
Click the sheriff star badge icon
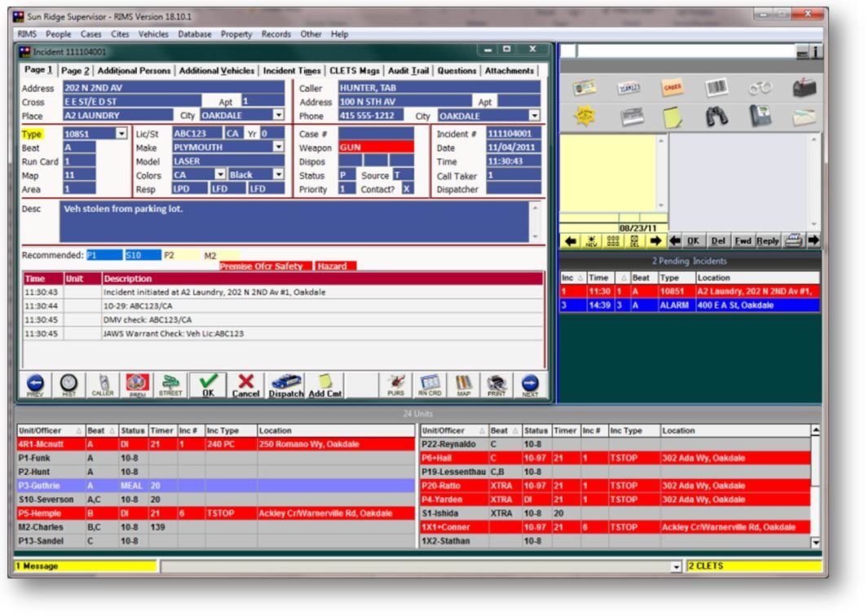tap(585, 117)
